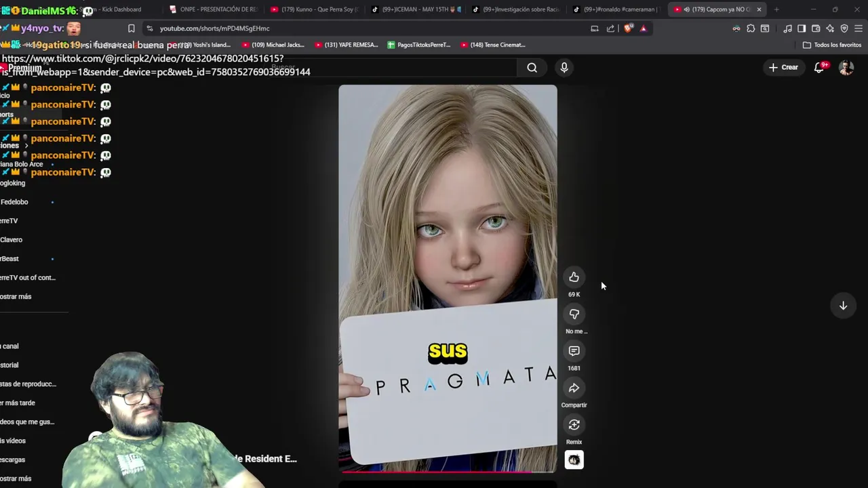Viewport: 868px width, 488px height.
Task: Open Tense Cinemat... bookmark
Action: (x=493, y=45)
